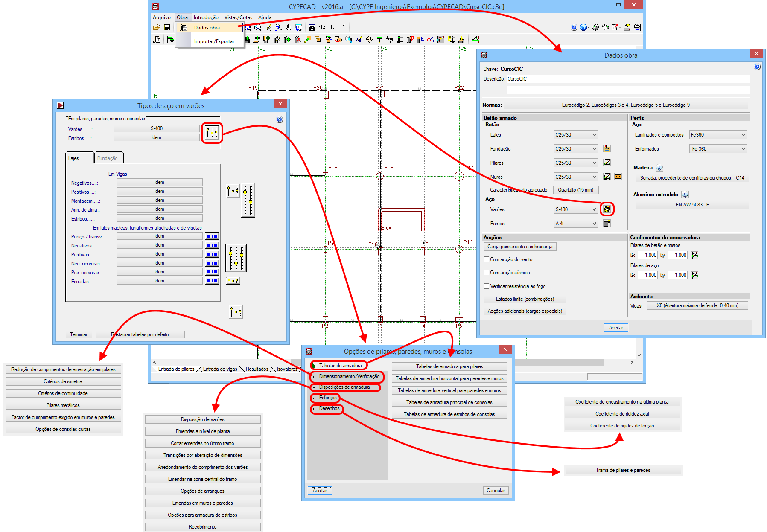
Task: Select Tabelas de armadura option
Action: [x=340, y=366]
